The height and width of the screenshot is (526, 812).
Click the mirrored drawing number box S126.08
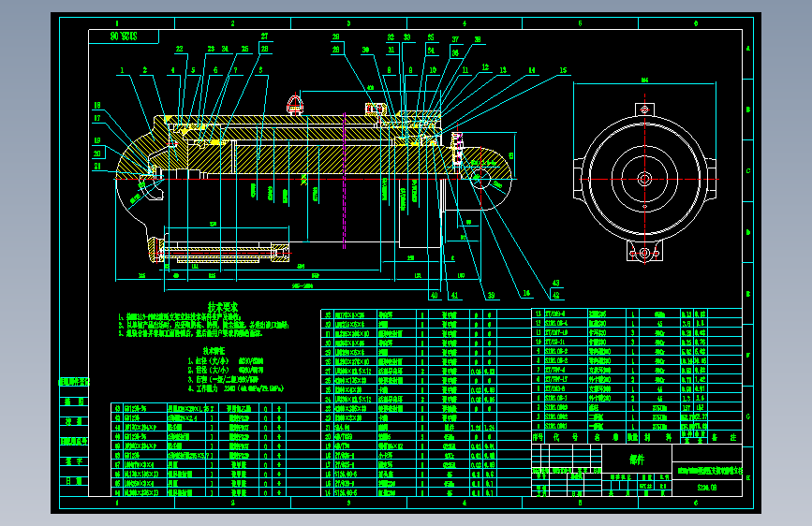pyautogui.click(x=124, y=37)
